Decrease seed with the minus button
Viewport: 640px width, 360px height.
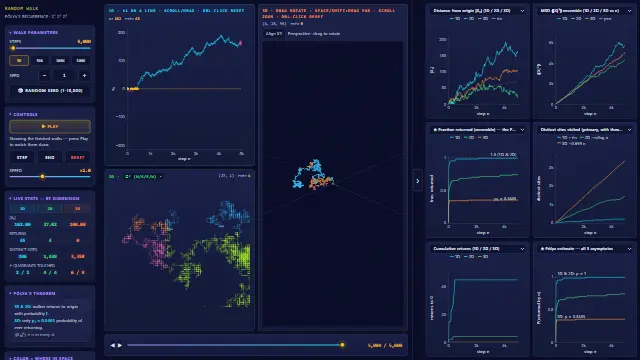tap(44, 76)
